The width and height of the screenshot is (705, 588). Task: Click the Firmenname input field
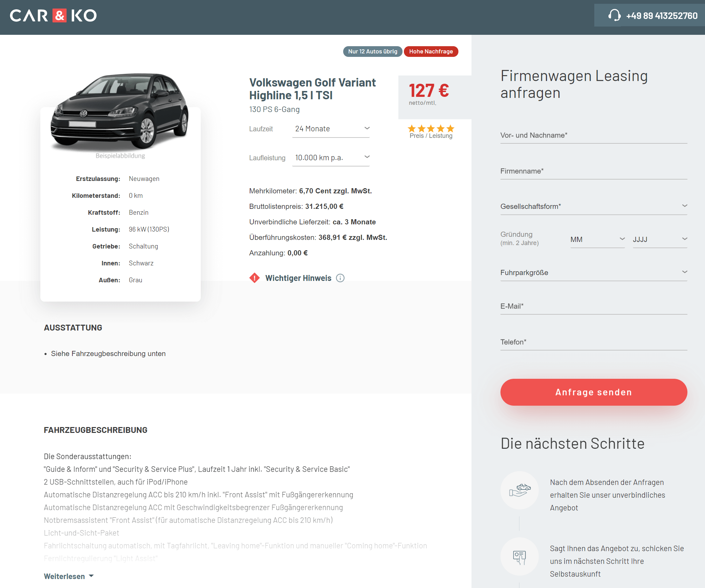click(594, 171)
